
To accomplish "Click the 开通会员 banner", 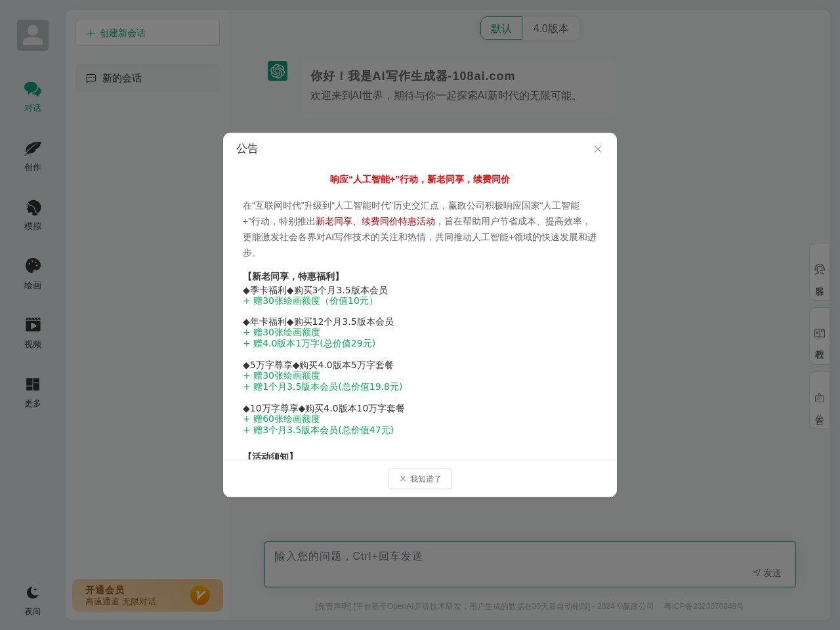I will [148, 595].
